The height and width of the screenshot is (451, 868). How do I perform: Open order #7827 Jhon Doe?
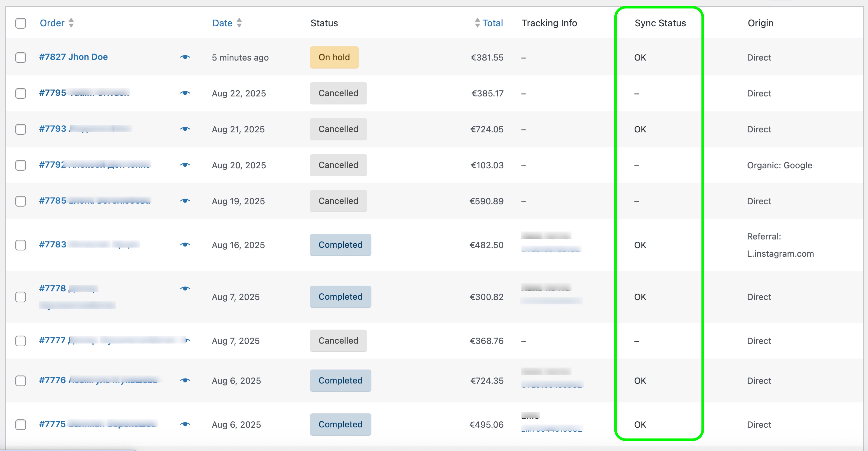(73, 57)
